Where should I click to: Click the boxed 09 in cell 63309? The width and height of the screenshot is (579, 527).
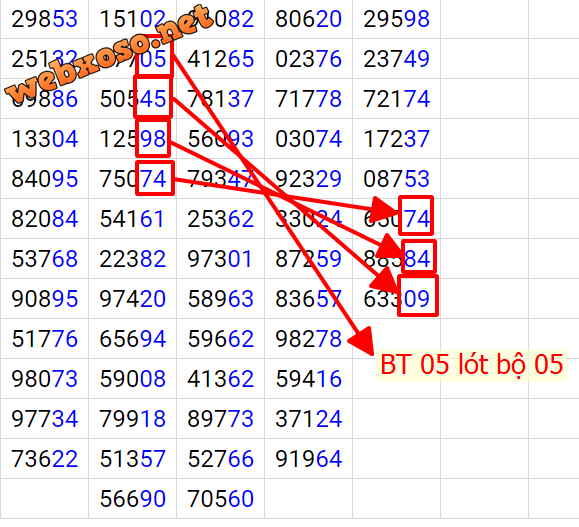(418, 296)
